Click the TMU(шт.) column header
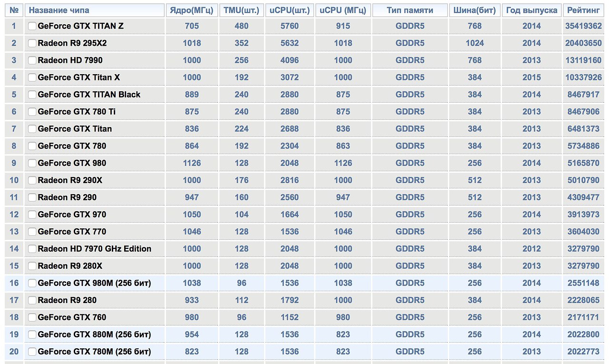The height and width of the screenshot is (364, 609). coord(241,10)
